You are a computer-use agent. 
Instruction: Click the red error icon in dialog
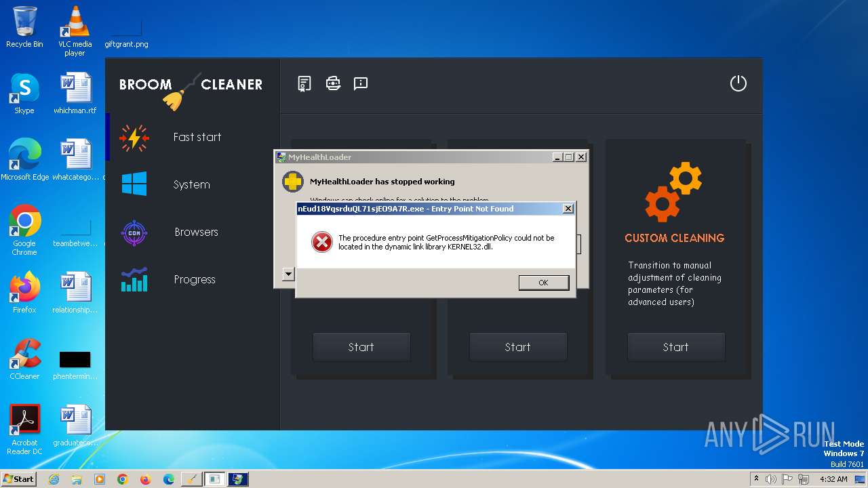click(x=321, y=242)
